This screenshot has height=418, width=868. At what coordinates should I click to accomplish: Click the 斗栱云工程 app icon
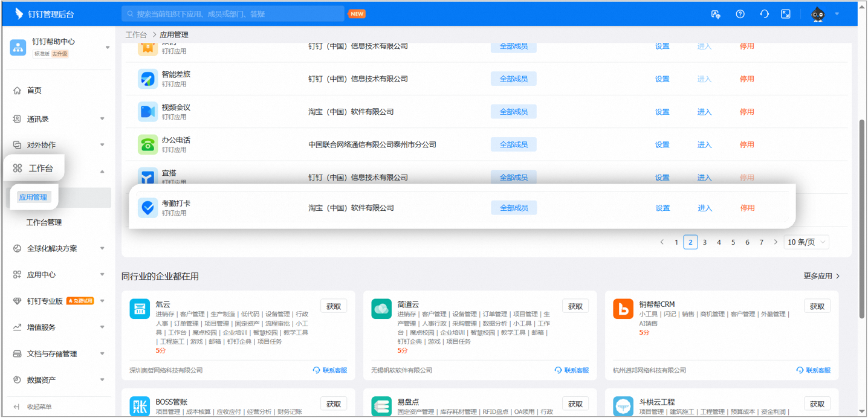click(623, 406)
